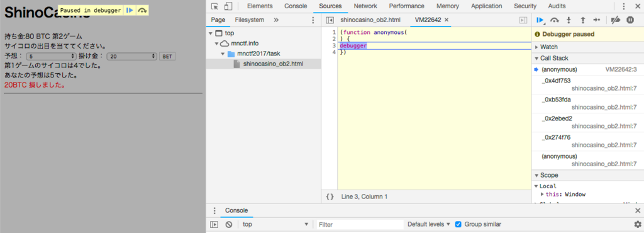Select the top (anonymous) VM22642:3 frame
Viewport: 644px width, 233px height.
(588, 70)
